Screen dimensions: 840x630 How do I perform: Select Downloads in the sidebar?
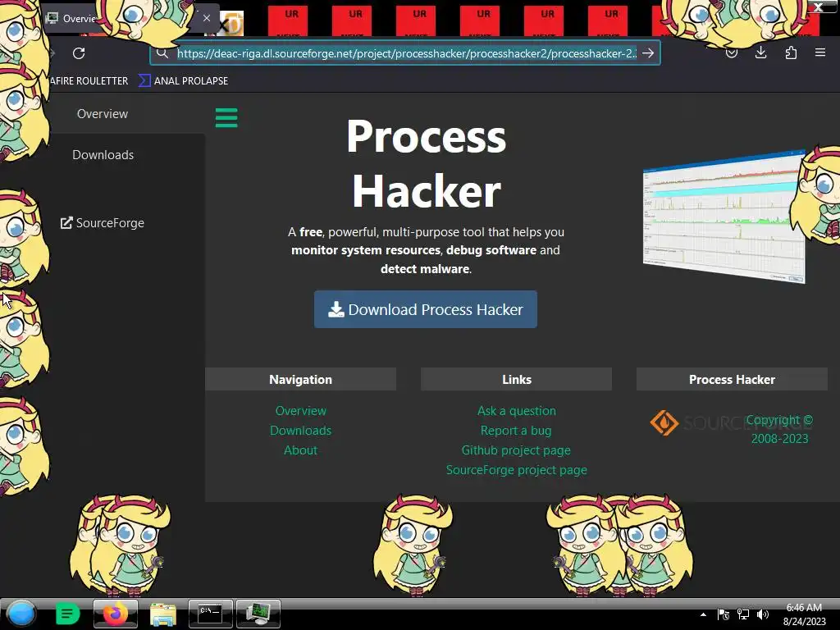tap(103, 155)
